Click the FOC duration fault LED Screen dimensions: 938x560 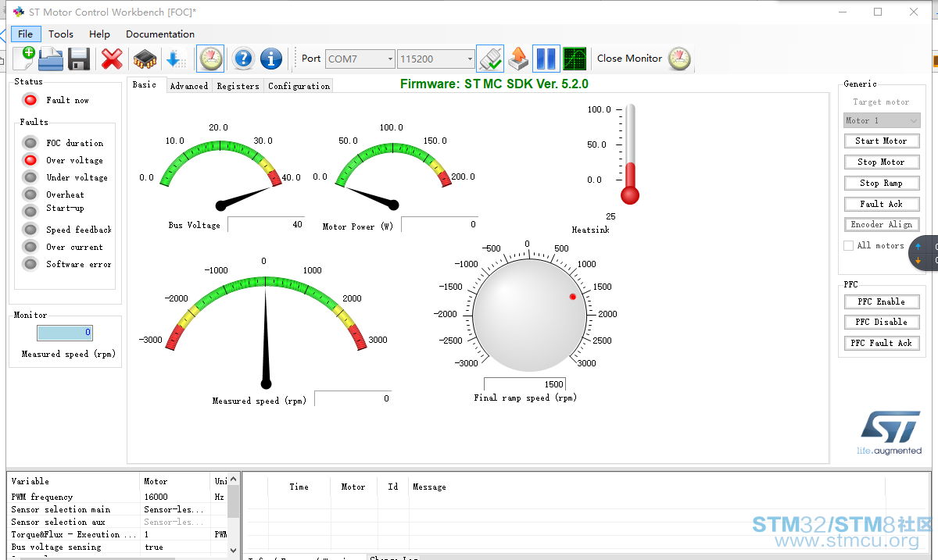pyautogui.click(x=30, y=143)
